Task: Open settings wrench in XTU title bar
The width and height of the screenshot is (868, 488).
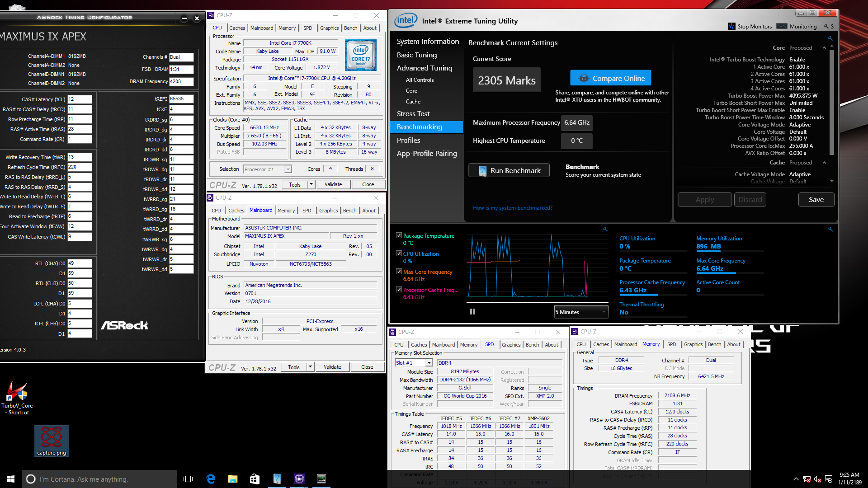Action: pos(826,27)
